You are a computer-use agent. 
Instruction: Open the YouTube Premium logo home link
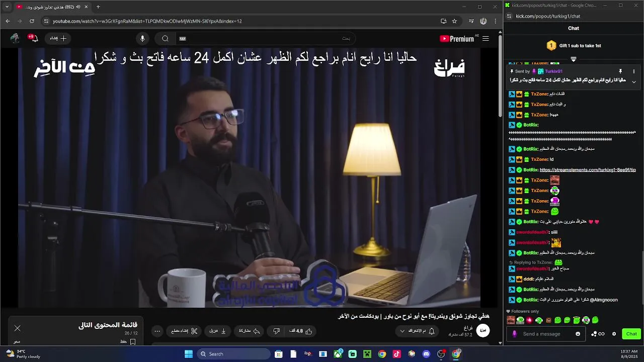pyautogui.click(x=457, y=39)
